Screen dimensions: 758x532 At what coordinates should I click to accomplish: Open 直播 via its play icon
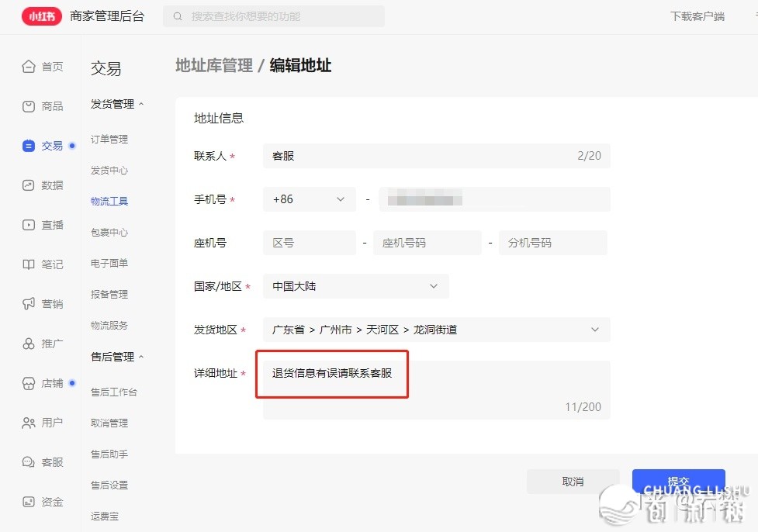(x=29, y=225)
